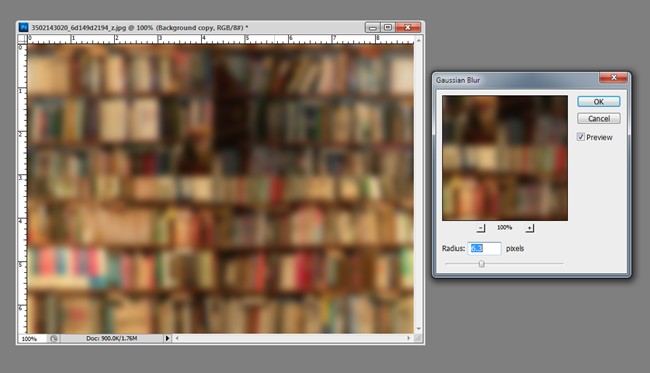Click the 100% label in blur preview
The height and width of the screenshot is (373, 650).
[504, 228]
